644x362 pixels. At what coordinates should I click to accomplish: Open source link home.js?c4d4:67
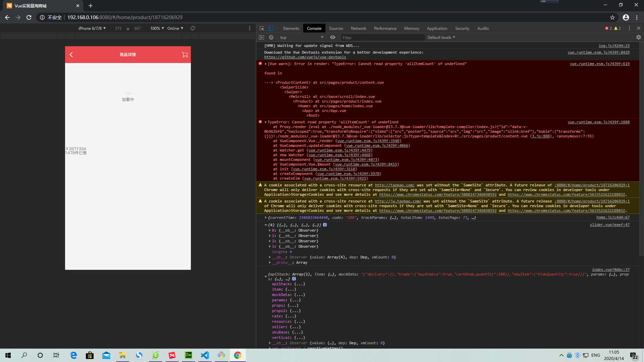(x=613, y=217)
